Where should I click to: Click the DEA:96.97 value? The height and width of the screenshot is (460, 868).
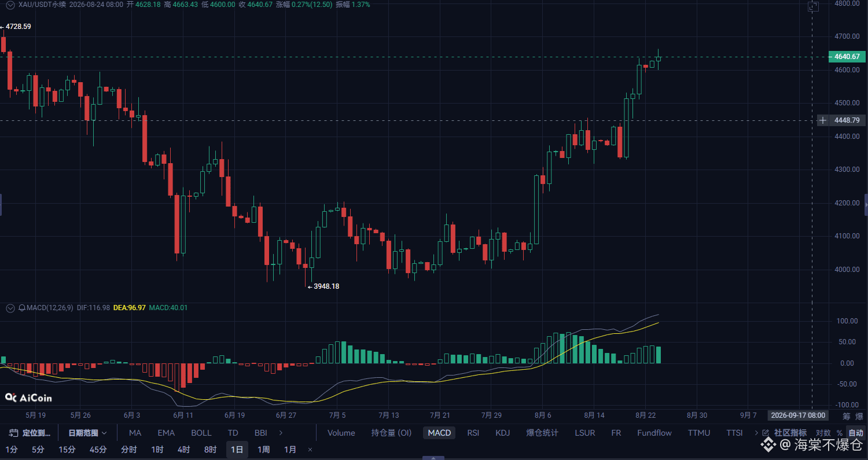point(130,308)
